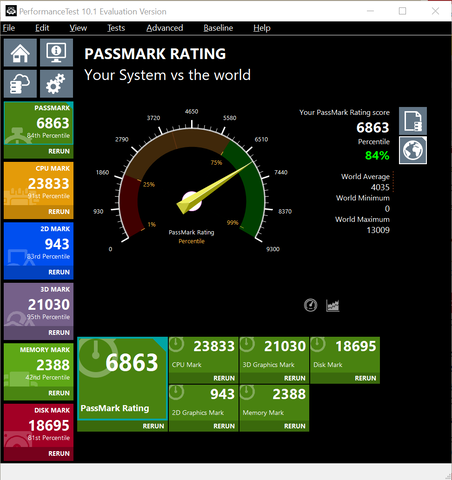This screenshot has height=480, width=452.
Task: Click the large PassMark Rating 6863 tile
Action: (x=122, y=378)
